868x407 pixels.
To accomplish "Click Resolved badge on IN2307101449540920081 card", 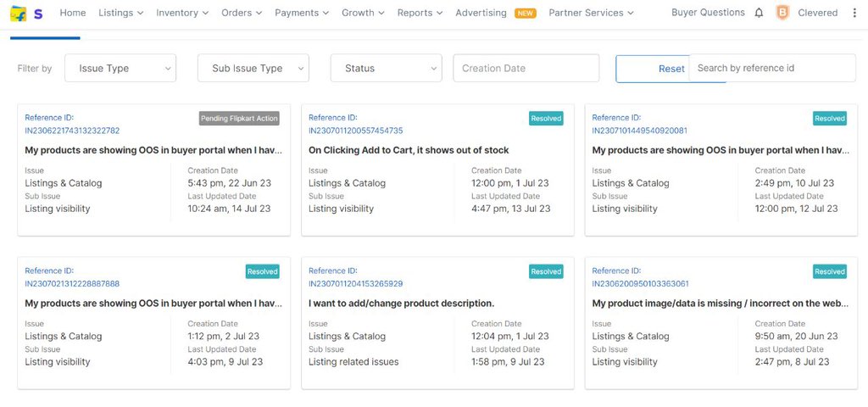I will point(829,119).
